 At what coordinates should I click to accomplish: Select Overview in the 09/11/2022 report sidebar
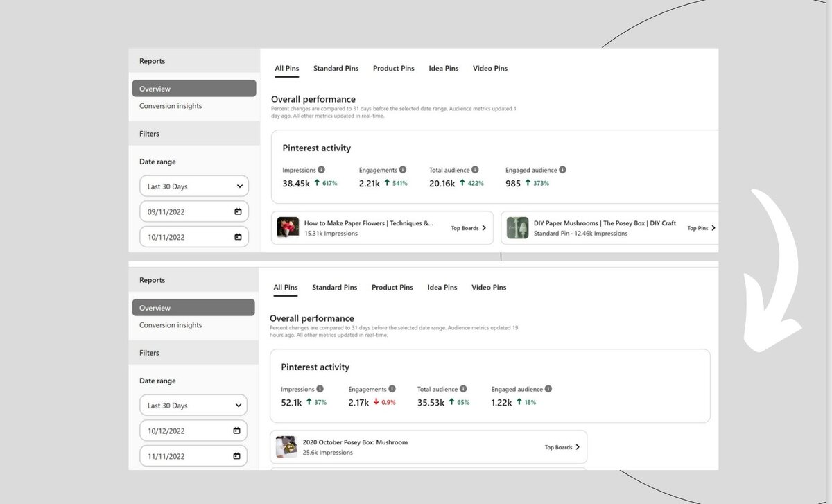tap(194, 89)
